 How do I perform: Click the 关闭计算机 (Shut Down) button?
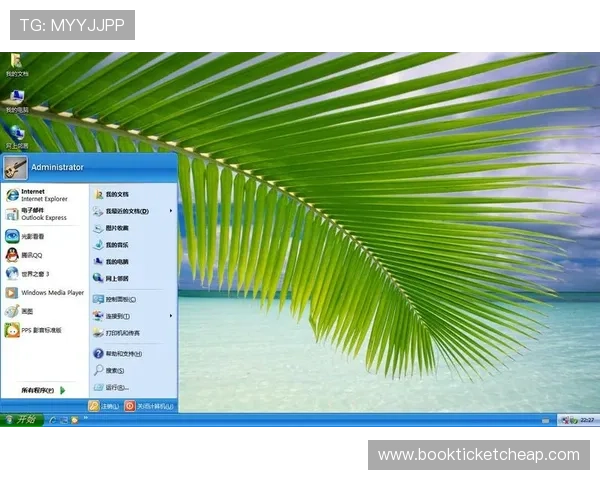click(150, 406)
